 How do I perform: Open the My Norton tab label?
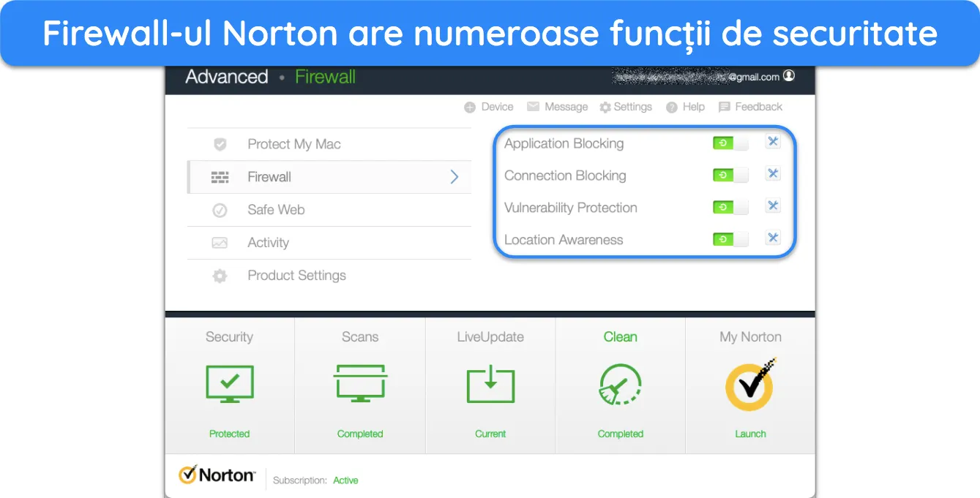(750, 337)
